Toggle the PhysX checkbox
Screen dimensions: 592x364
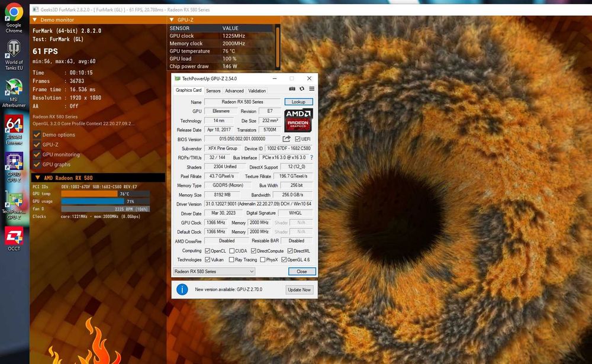[x=262, y=260]
